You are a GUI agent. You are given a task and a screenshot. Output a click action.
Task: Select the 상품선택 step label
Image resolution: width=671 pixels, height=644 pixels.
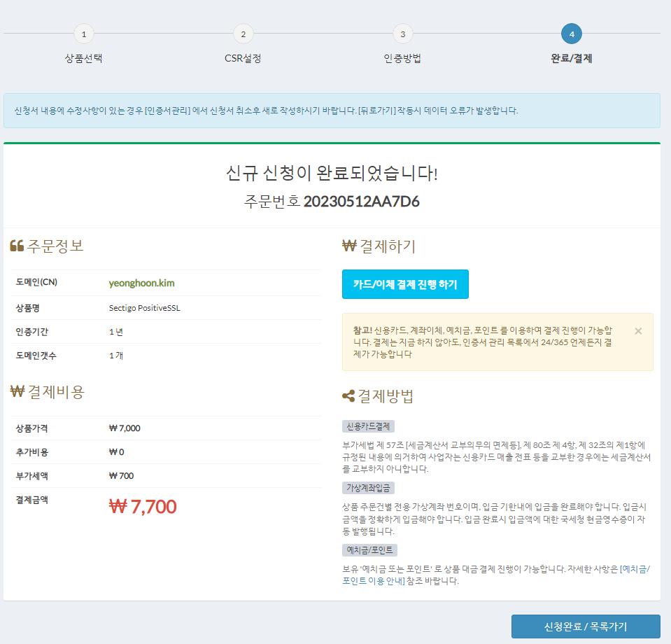pyautogui.click(x=83, y=59)
